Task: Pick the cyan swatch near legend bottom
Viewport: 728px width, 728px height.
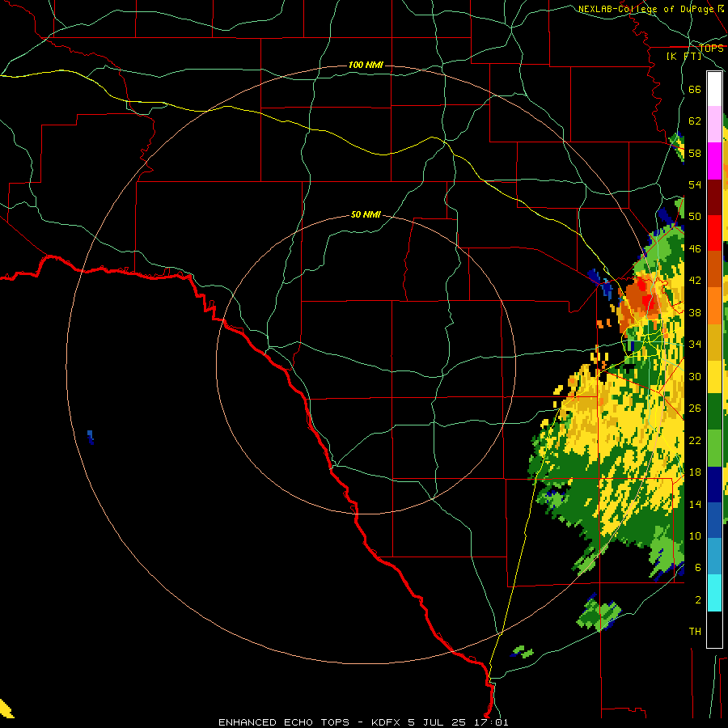Action: point(714,592)
